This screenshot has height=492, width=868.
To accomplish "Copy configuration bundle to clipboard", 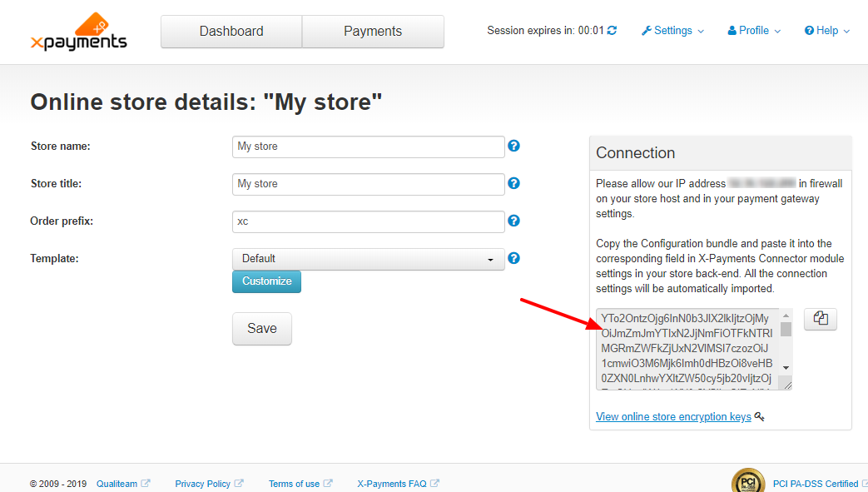I will pos(821,319).
